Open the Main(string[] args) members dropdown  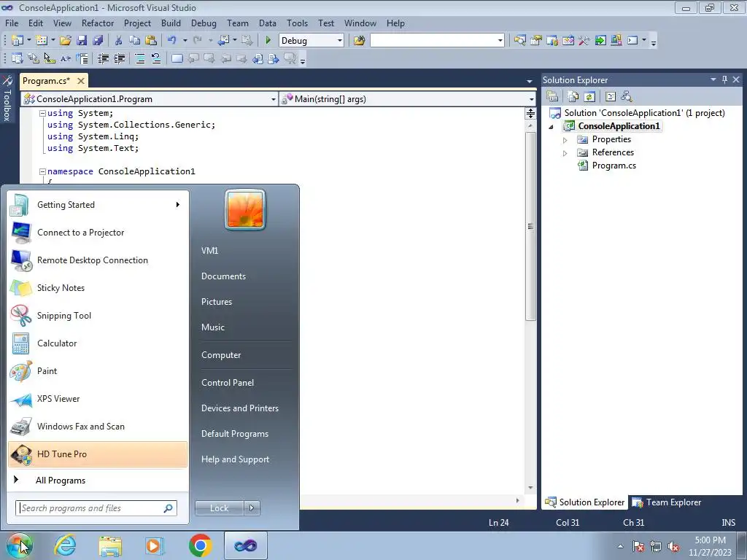[x=531, y=99]
